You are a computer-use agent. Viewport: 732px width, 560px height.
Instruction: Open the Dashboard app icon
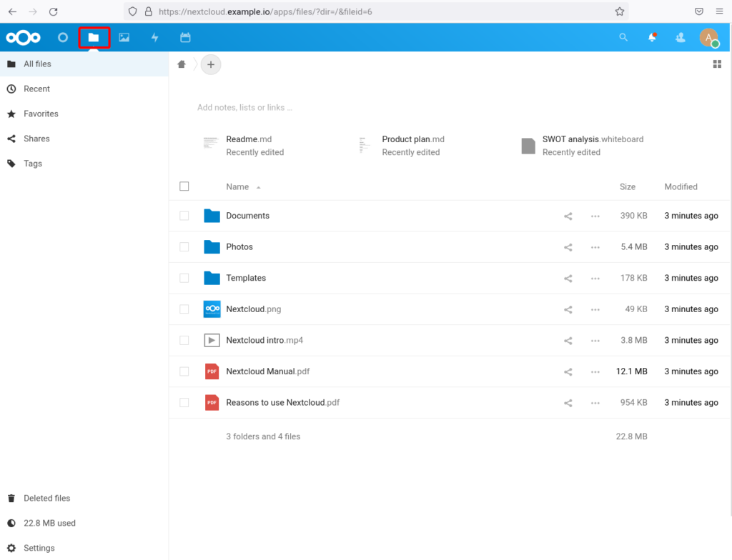(62, 37)
